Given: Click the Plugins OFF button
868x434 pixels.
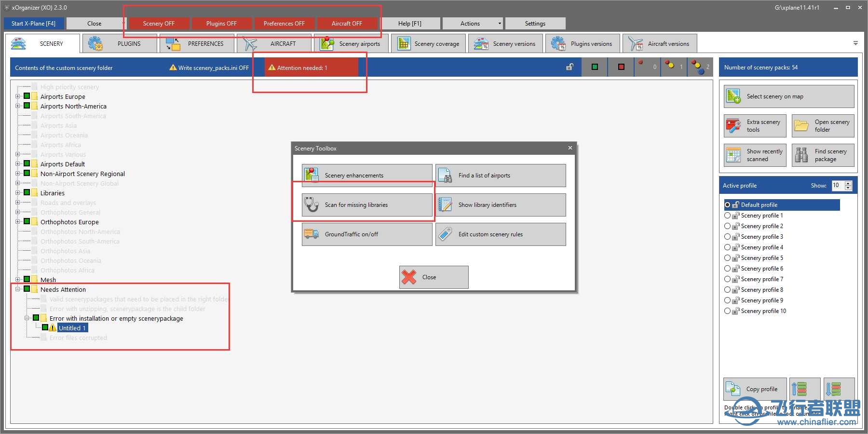Looking at the screenshot, I should (x=221, y=24).
